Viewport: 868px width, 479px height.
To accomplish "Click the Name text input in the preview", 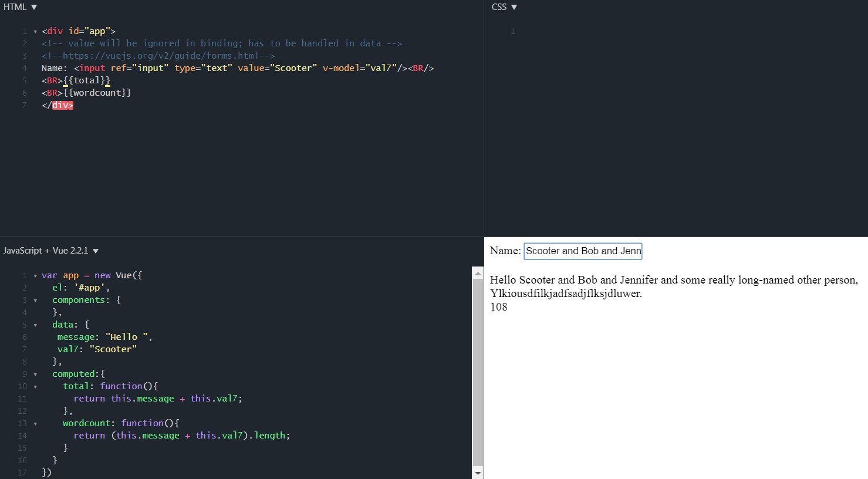I will pos(583,251).
